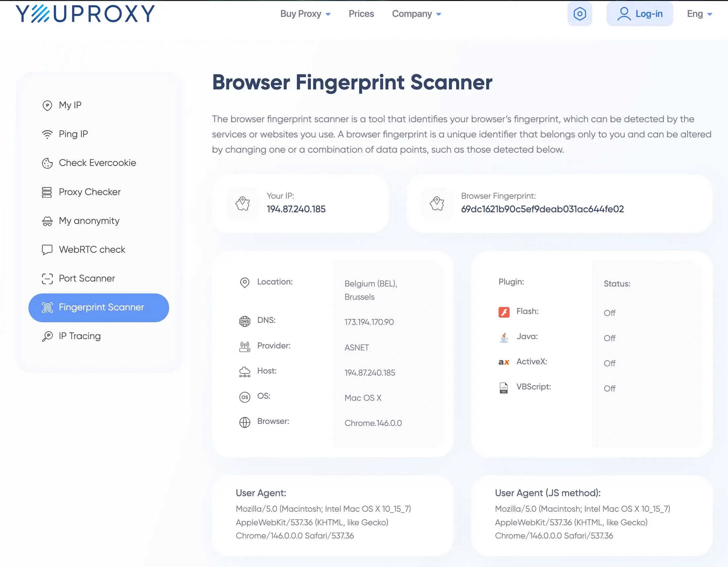
Task: Open the Prices page
Action: pos(361,14)
